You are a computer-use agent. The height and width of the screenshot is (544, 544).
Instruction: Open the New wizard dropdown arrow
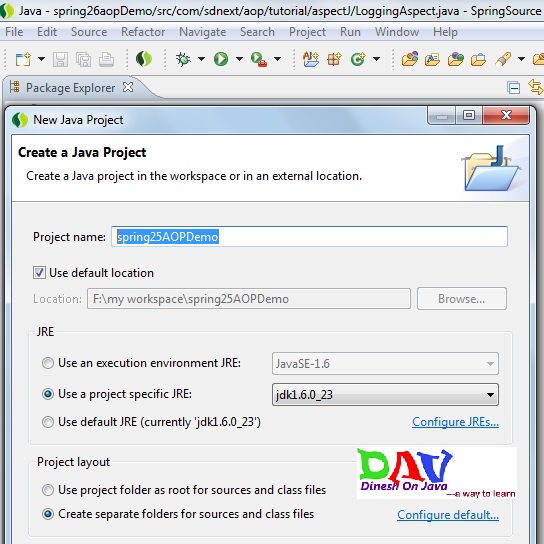click(x=41, y=59)
